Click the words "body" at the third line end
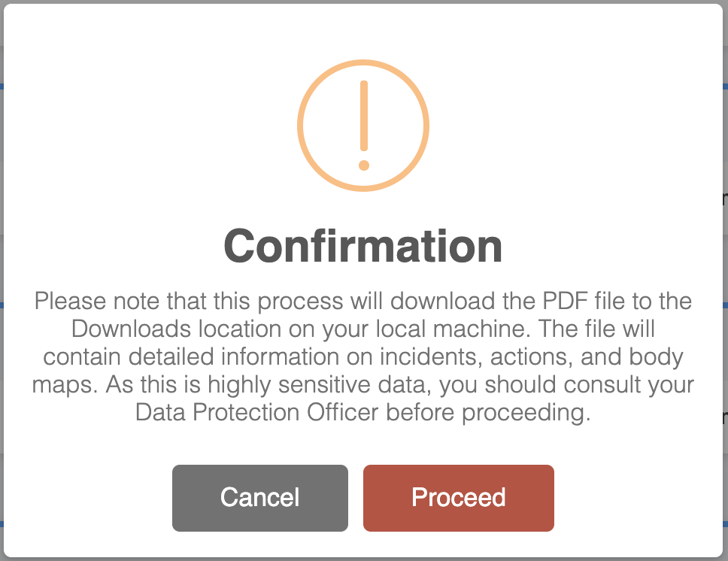Viewport: 728px width, 561px height. click(656, 356)
